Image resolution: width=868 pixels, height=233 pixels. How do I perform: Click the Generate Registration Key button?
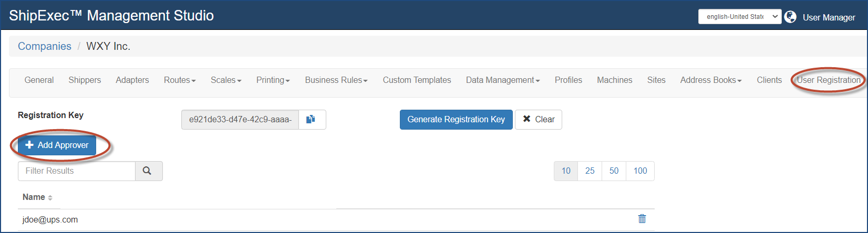tap(456, 120)
